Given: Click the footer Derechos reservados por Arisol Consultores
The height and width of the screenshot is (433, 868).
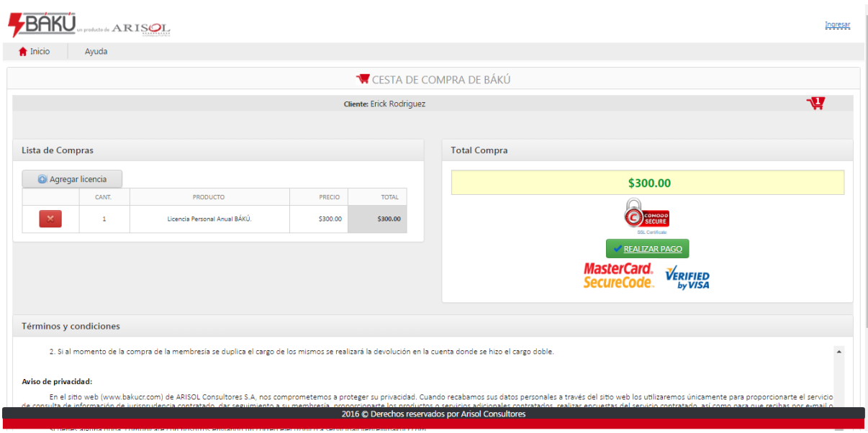Looking at the screenshot, I should (433, 414).
